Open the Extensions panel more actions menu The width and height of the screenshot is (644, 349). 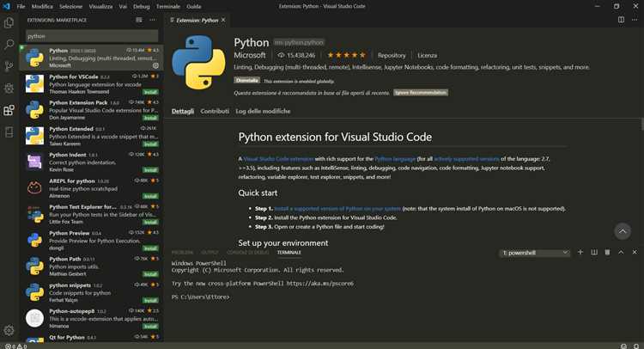click(x=153, y=20)
